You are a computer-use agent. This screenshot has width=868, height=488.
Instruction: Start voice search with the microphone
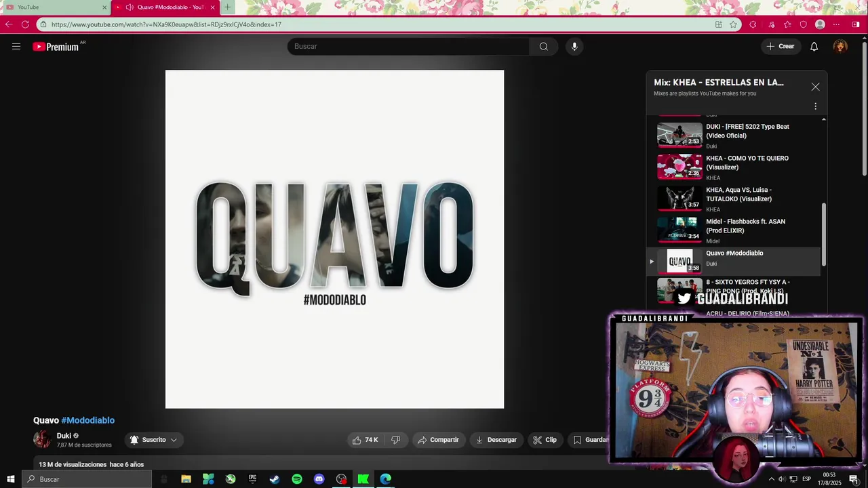574,46
